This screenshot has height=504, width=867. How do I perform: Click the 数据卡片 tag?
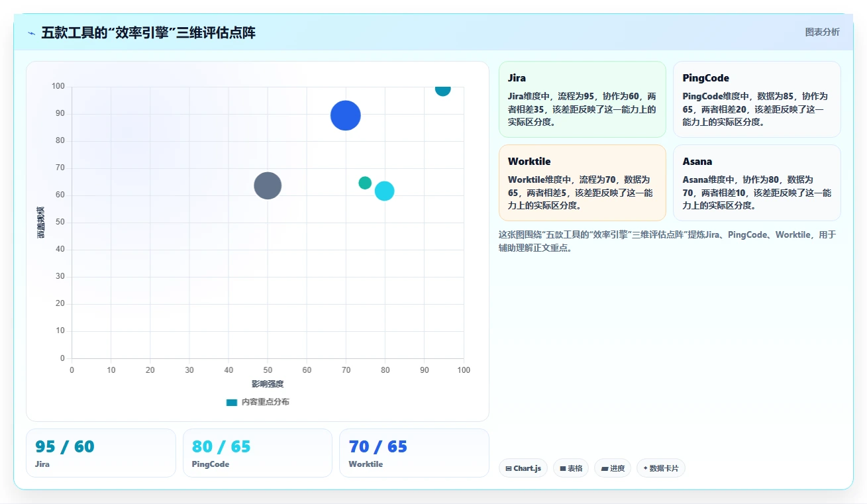tap(661, 468)
